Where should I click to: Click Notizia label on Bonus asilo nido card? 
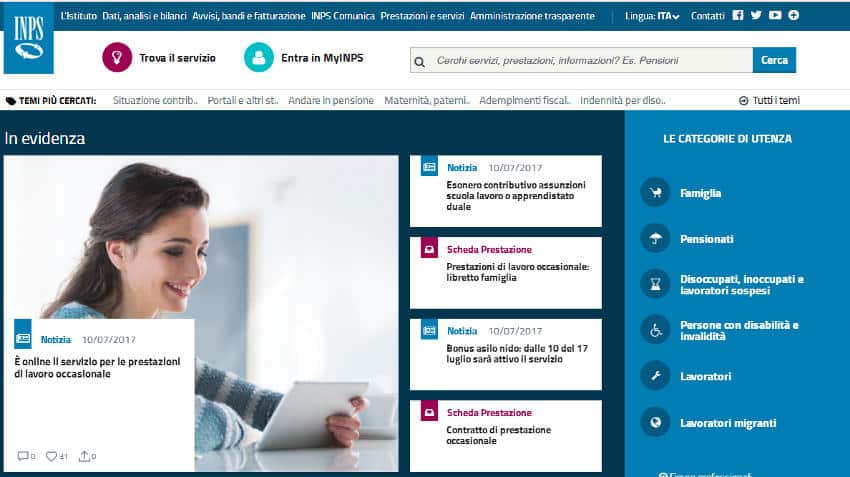point(462,331)
